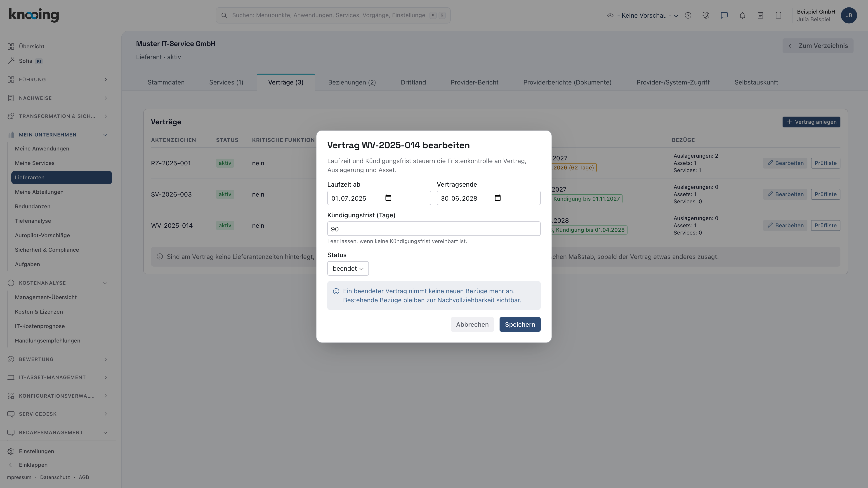
Task: Open Prüfliste for contract SV-2026-003
Action: click(x=825, y=194)
